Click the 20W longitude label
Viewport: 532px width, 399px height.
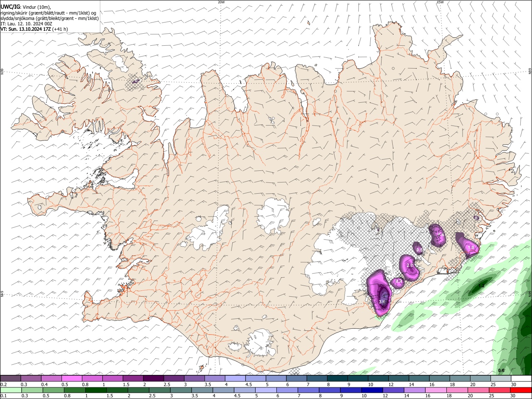coord(221,2)
